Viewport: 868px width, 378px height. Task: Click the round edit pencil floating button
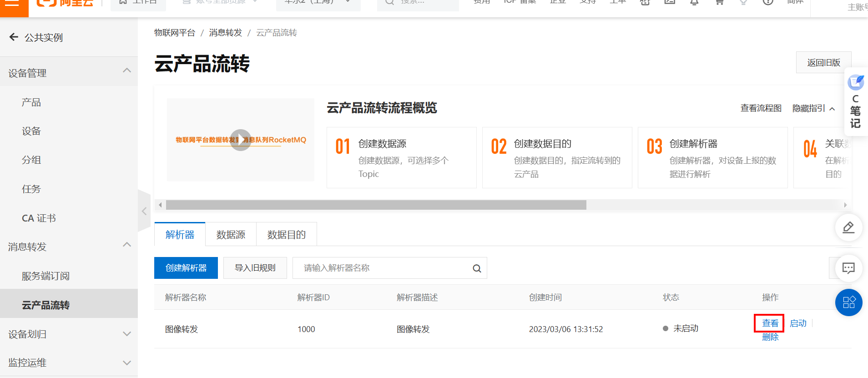848,227
